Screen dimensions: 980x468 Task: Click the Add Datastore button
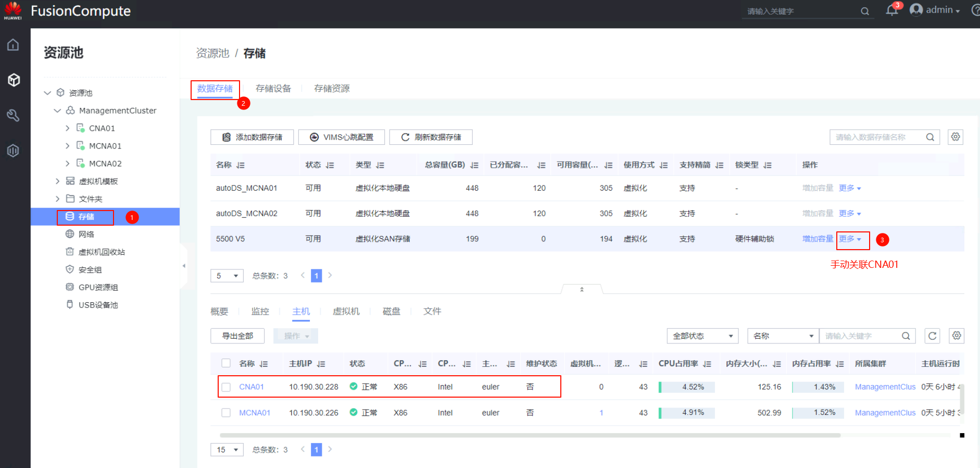coord(252,137)
